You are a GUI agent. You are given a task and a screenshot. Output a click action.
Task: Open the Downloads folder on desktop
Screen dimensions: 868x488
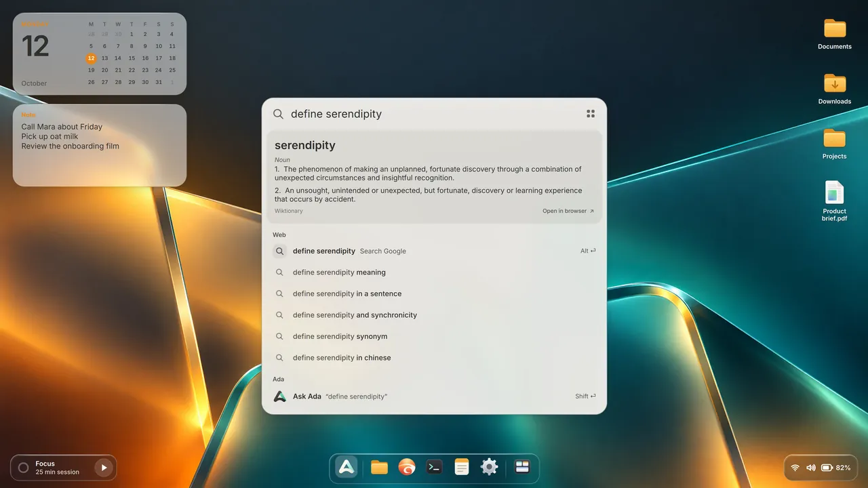[x=835, y=89]
